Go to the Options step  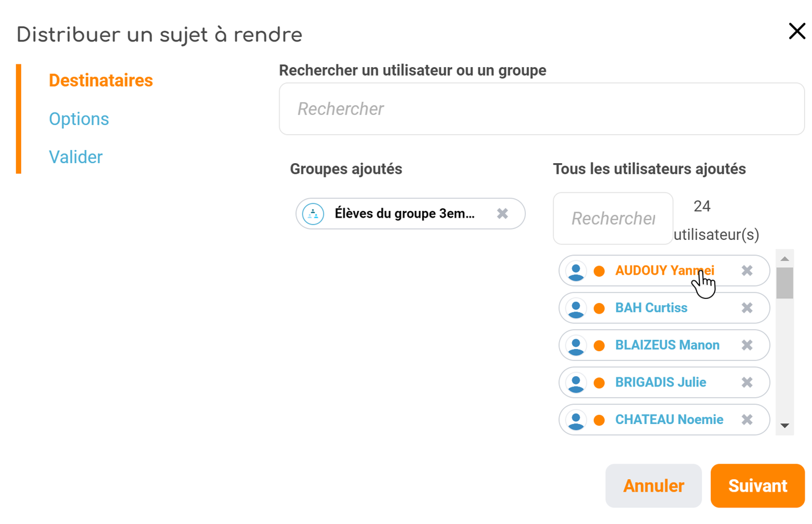79,119
